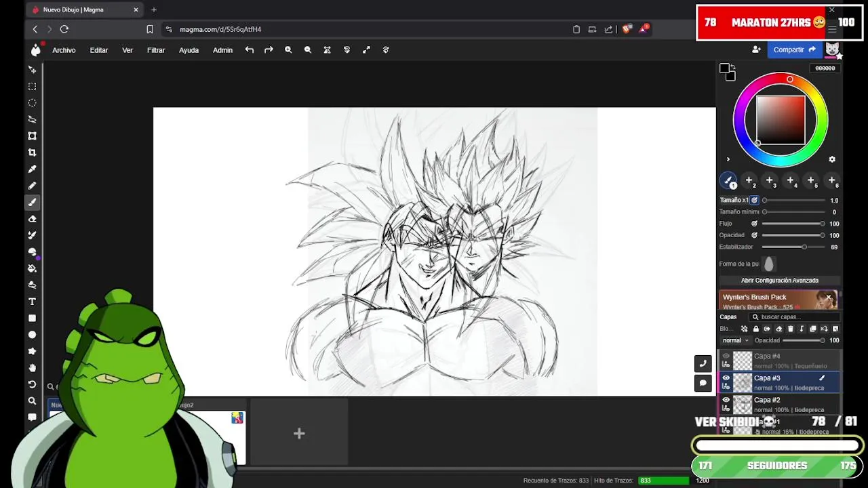Toggle pen pressure for Tamaño x1
868x488 pixels.
pyautogui.click(x=754, y=200)
